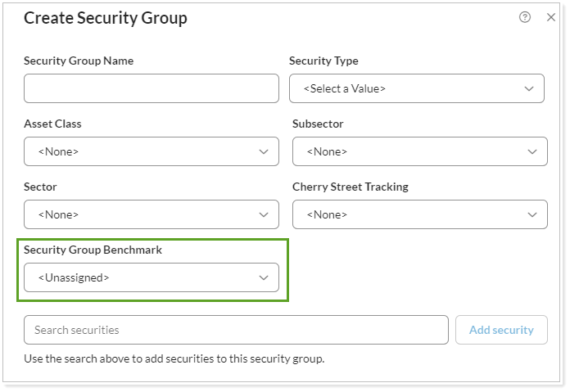Click the Subsector chevron arrow
The width and height of the screenshot is (570, 392).
(x=532, y=151)
